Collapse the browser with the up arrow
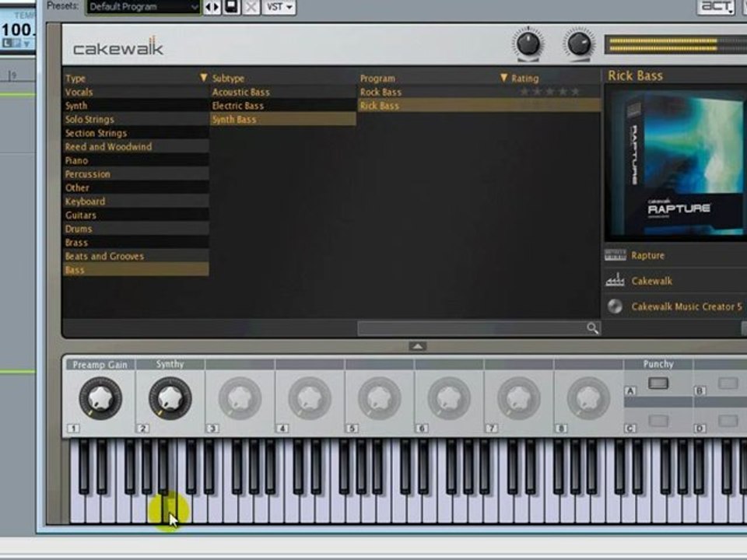Image resolution: width=747 pixels, height=560 pixels. [x=417, y=346]
